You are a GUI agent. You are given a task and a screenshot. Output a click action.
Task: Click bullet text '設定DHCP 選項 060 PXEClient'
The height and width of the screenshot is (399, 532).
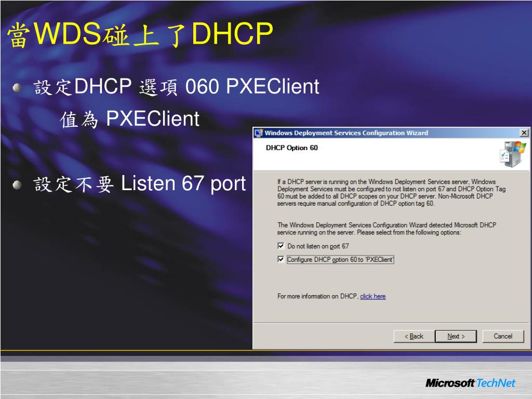pyautogui.click(x=177, y=86)
